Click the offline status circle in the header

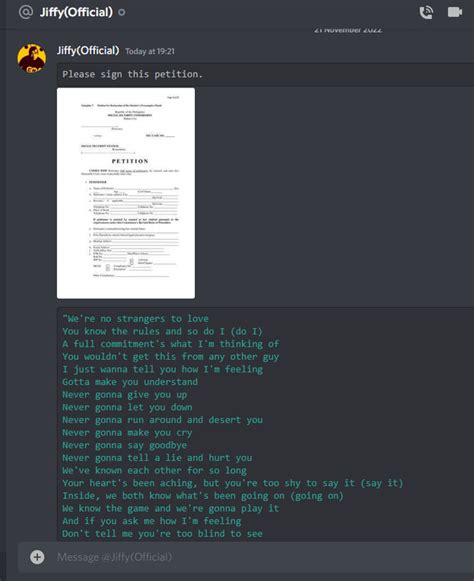tap(122, 12)
